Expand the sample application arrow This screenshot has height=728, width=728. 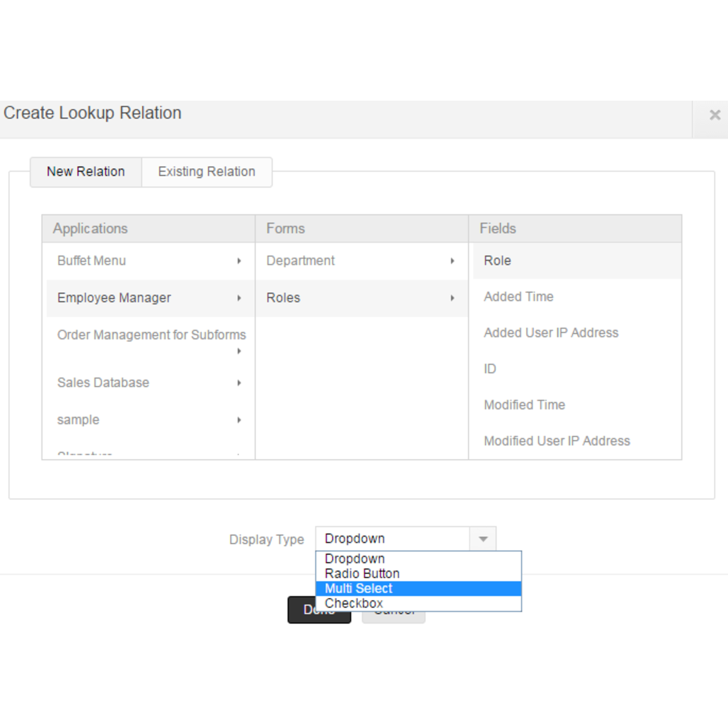click(239, 420)
